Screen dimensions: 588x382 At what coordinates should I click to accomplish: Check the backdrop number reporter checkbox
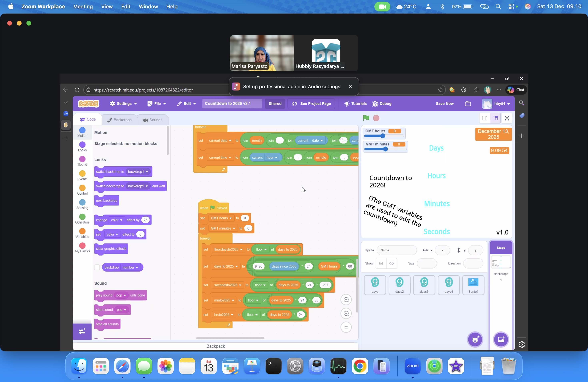(97, 267)
